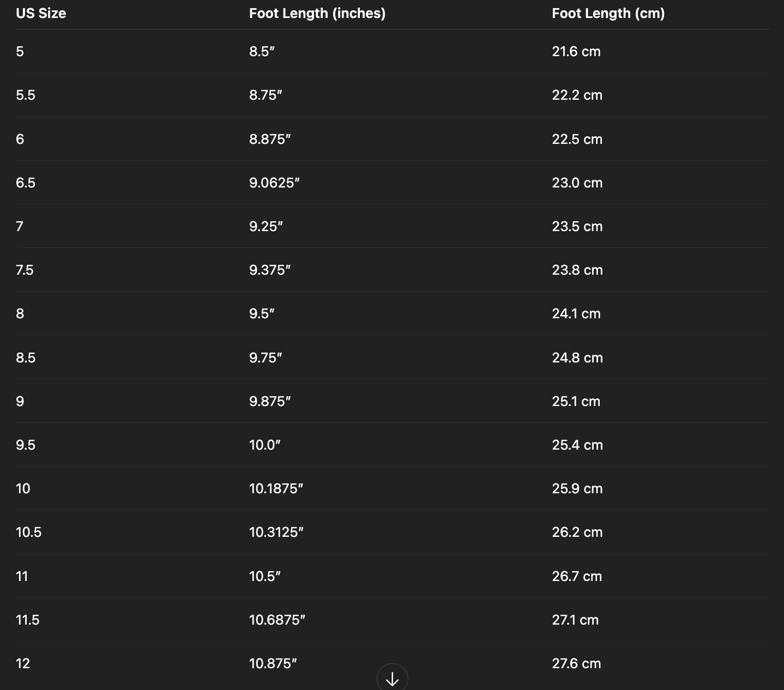The image size is (784, 690).
Task: Click the 8.75″ inches value
Action: 266,95
